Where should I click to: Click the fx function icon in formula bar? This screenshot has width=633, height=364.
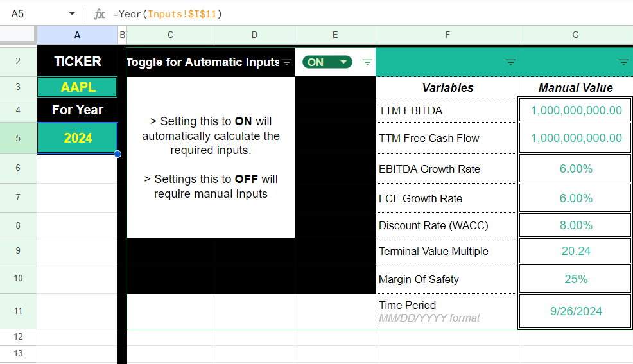[x=100, y=13]
